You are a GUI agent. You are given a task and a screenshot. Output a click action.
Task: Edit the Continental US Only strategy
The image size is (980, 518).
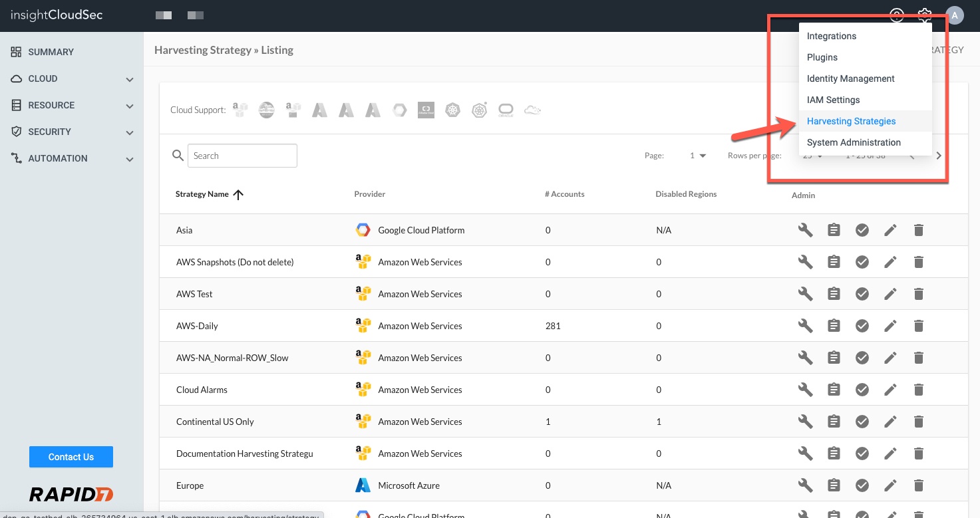890,422
